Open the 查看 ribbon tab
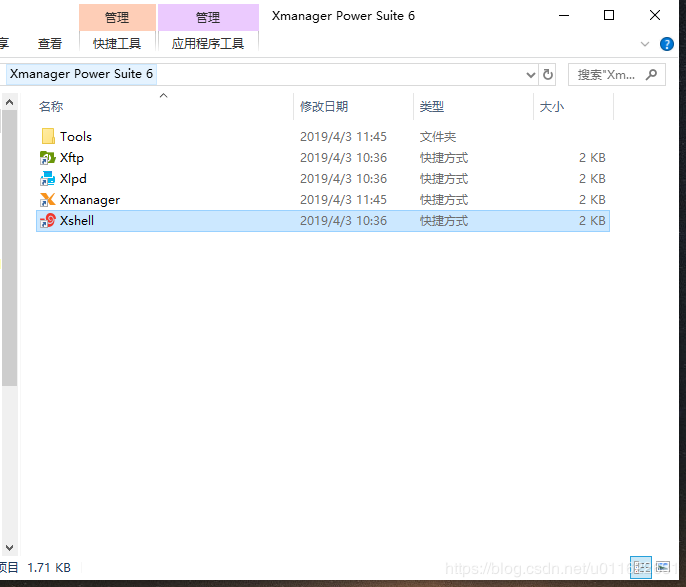The image size is (686, 587). click(50, 43)
